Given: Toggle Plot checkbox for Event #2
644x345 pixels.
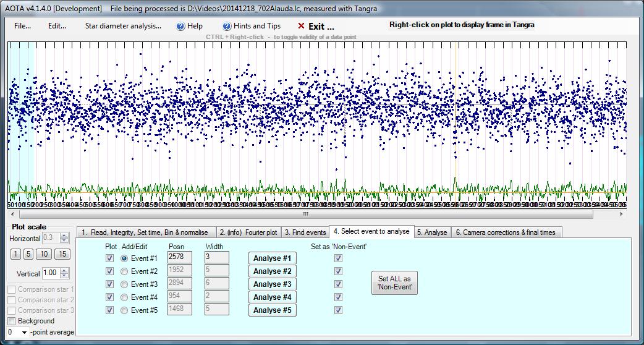Looking at the screenshot, I should click(x=109, y=271).
